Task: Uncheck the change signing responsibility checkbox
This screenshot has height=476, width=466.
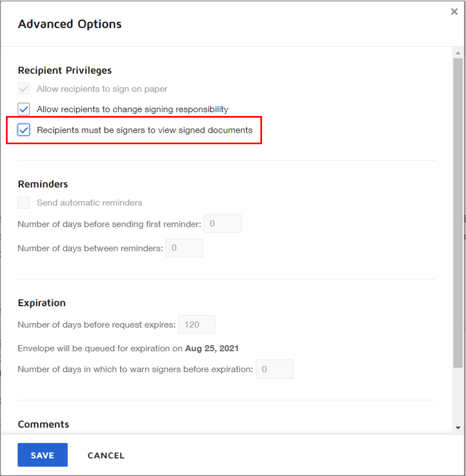Action: 24,110
